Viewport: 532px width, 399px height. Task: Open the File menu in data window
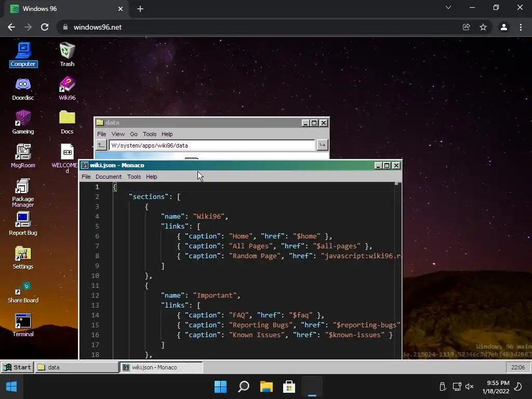pos(102,134)
